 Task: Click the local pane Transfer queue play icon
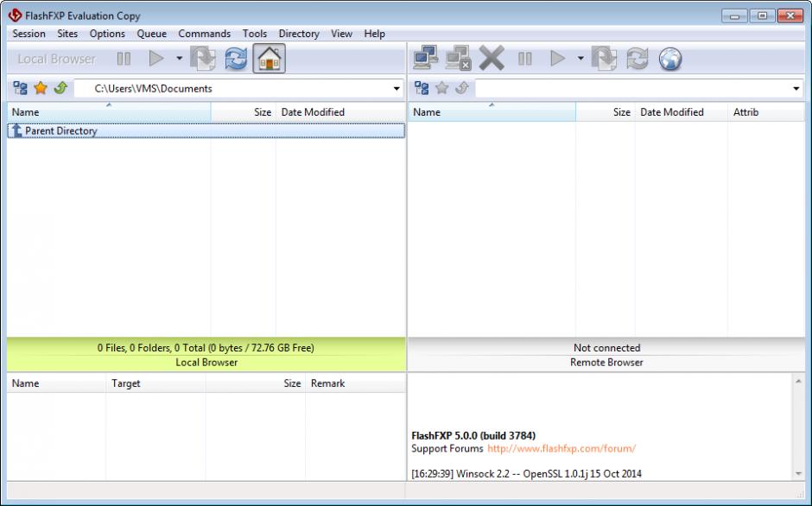coord(155,59)
